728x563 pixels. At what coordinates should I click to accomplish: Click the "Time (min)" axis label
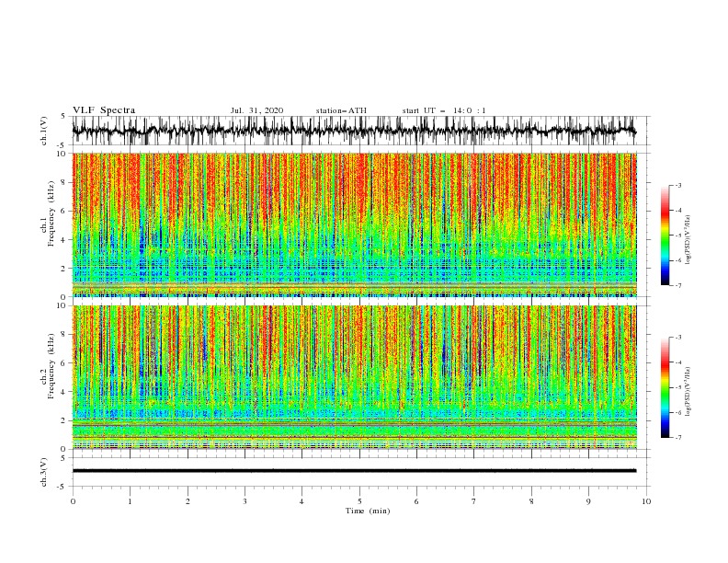tap(368, 511)
